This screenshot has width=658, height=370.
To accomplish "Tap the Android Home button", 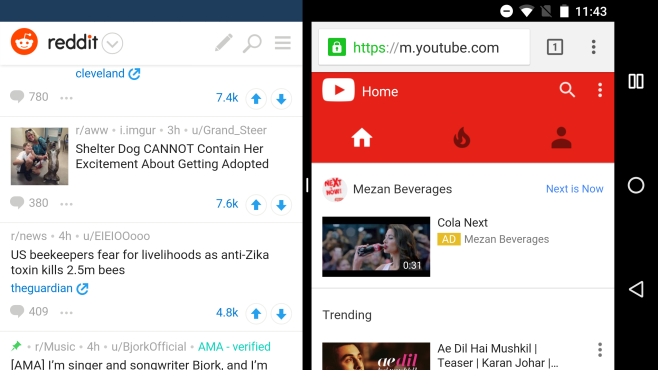I will click(x=636, y=185).
